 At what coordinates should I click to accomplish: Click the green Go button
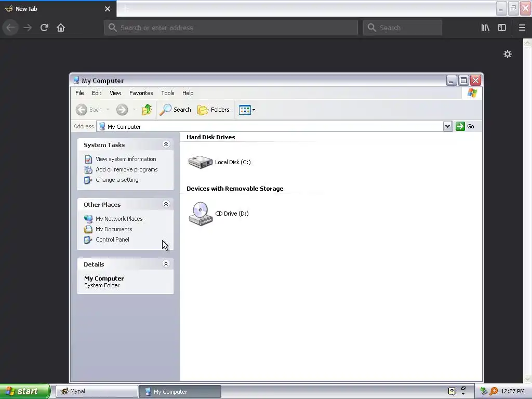(x=465, y=126)
